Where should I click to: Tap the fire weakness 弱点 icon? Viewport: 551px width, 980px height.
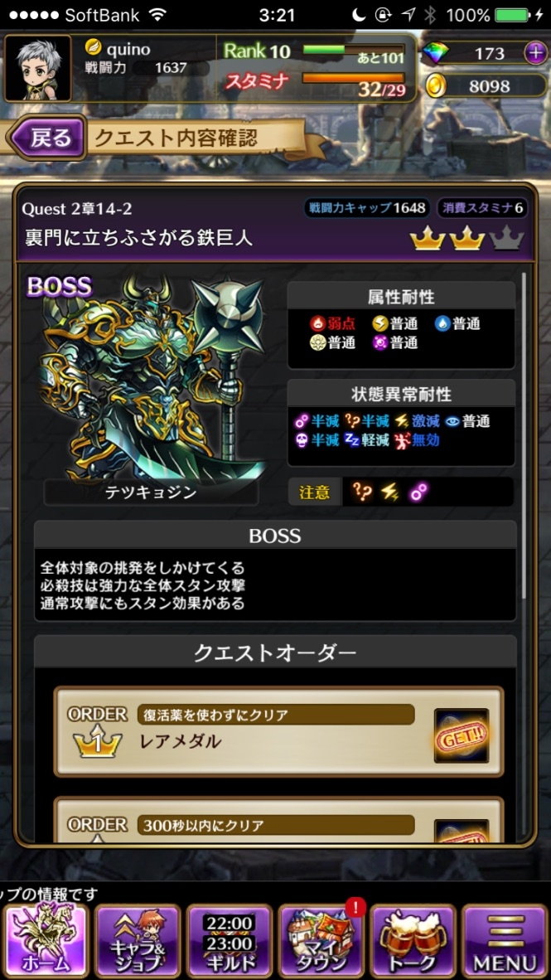(x=318, y=323)
